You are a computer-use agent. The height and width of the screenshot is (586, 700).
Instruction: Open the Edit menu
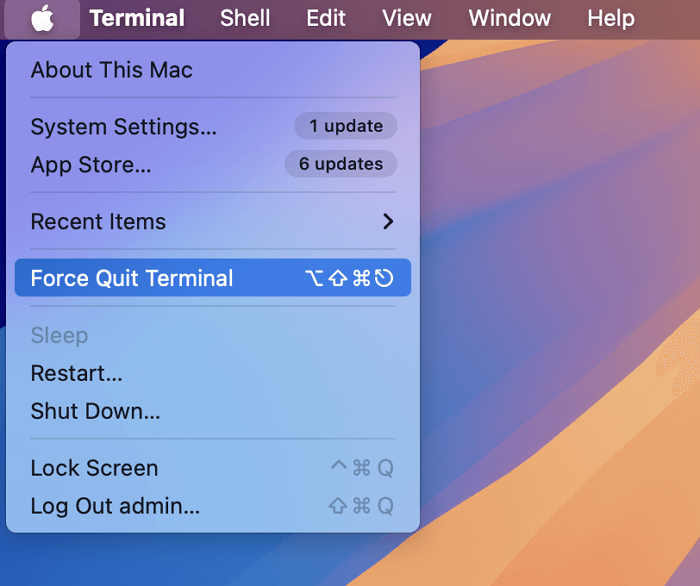326,19
